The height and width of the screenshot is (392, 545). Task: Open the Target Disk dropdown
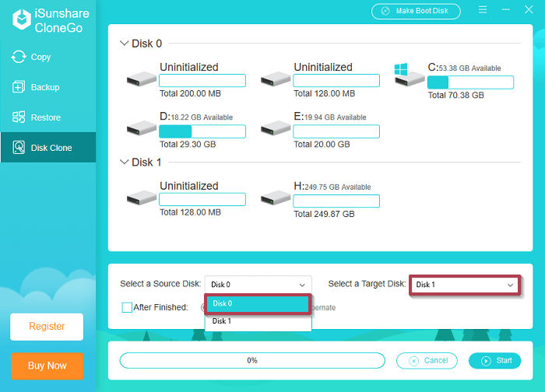[465, 285]
